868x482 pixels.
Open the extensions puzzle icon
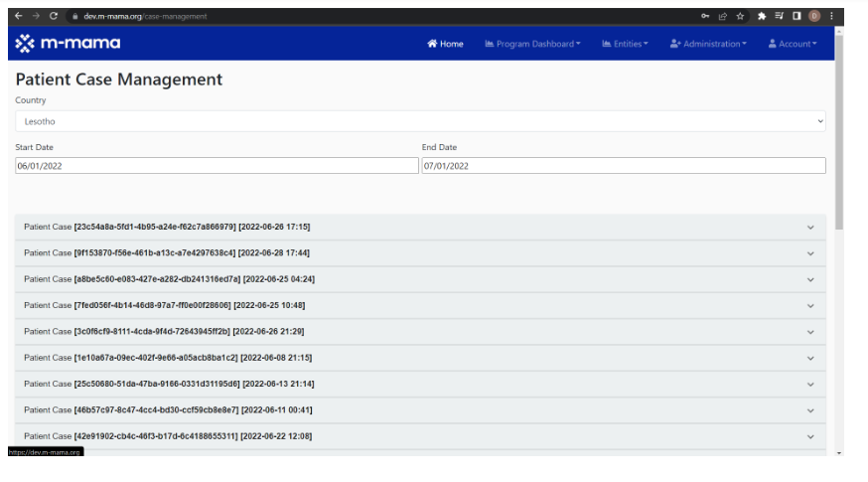pos(762,16)
